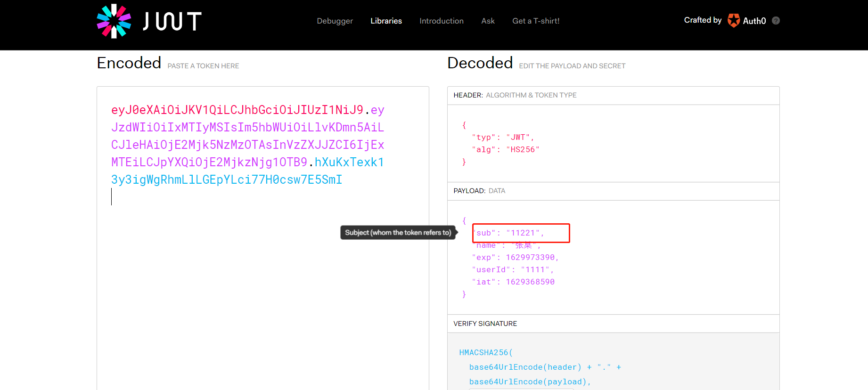Open the Introduction nav item
Viewport: 868px width, 390px height.
tap(442, 21)
